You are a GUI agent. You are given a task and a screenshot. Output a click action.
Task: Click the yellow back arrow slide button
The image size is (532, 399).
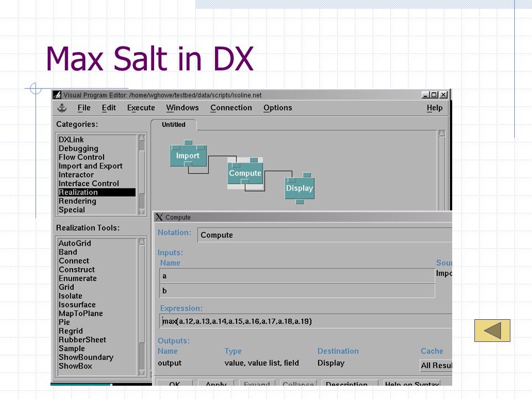pyautogui.click(x=492, y=330)
